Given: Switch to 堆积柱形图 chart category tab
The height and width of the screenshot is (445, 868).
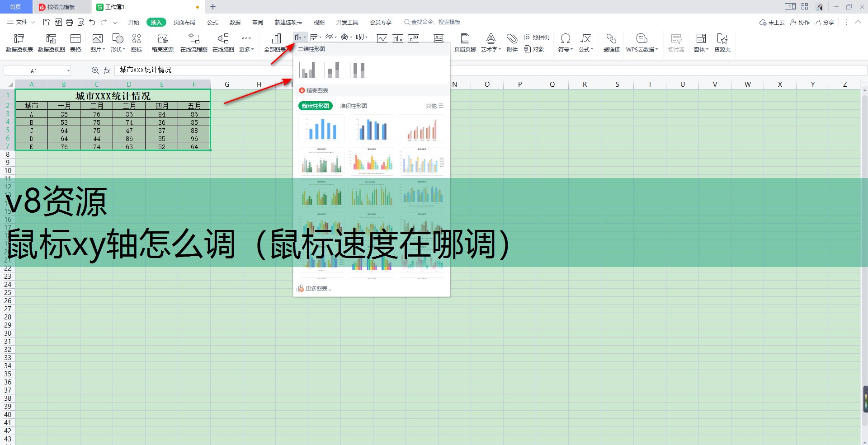Looking at the screenshot, I should coord(353,106).
